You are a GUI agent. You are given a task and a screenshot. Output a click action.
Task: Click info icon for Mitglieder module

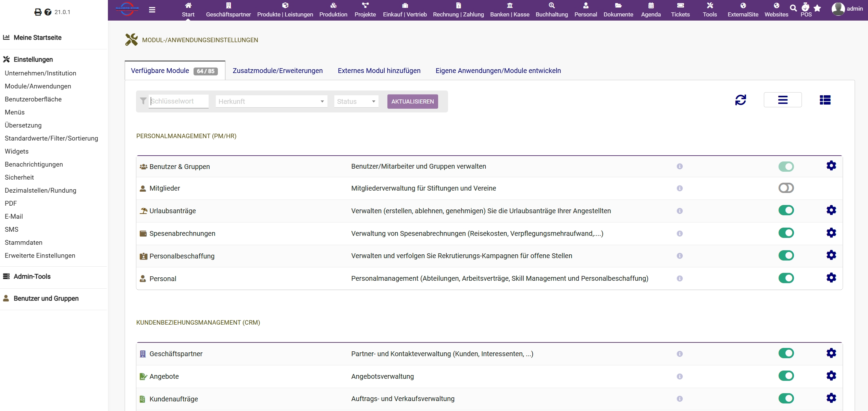pyautogui.click(x=680, y=188)
